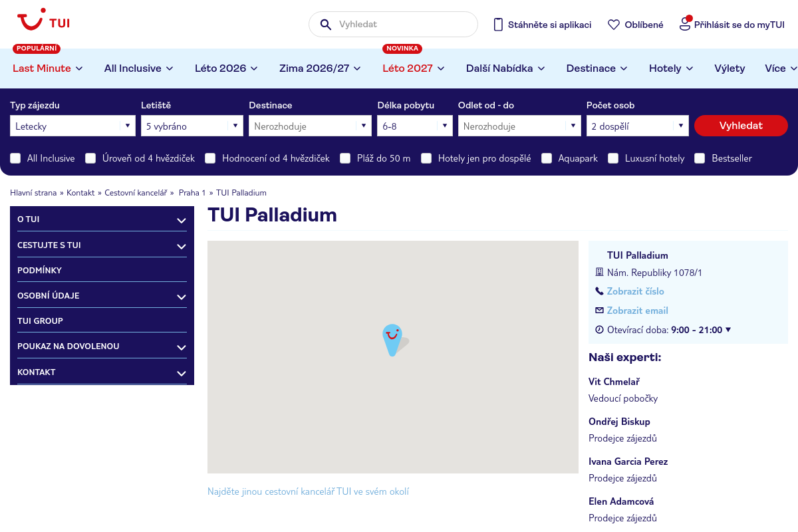Check the Luxusní hotely option

pyautogui.click(x=613, y=158)
